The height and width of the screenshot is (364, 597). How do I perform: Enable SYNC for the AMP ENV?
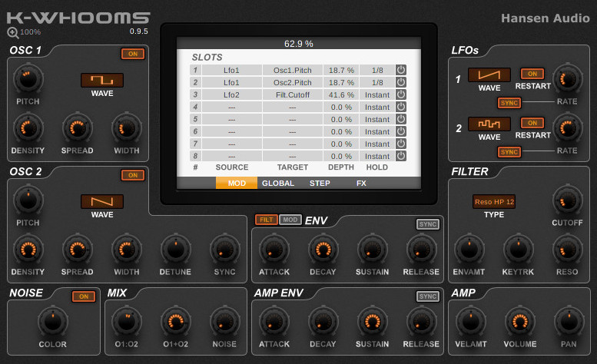click(x=428, y=296)
